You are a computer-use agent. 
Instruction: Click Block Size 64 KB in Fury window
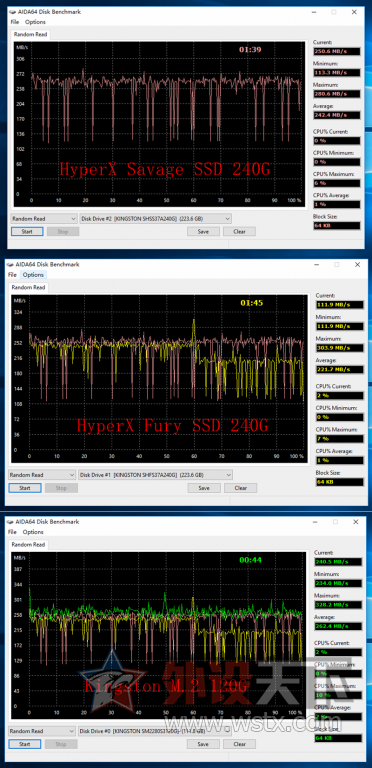pyautogui.click(x=340, y=482)
